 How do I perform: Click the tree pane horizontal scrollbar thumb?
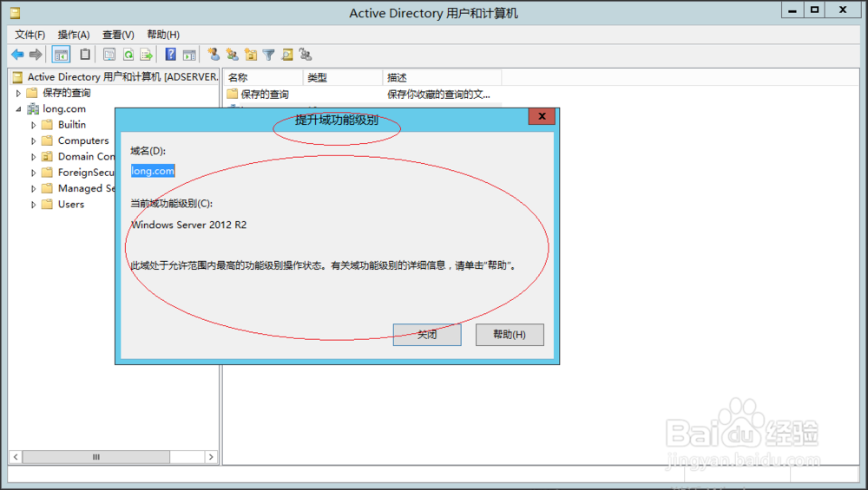[x=95, y=457]
